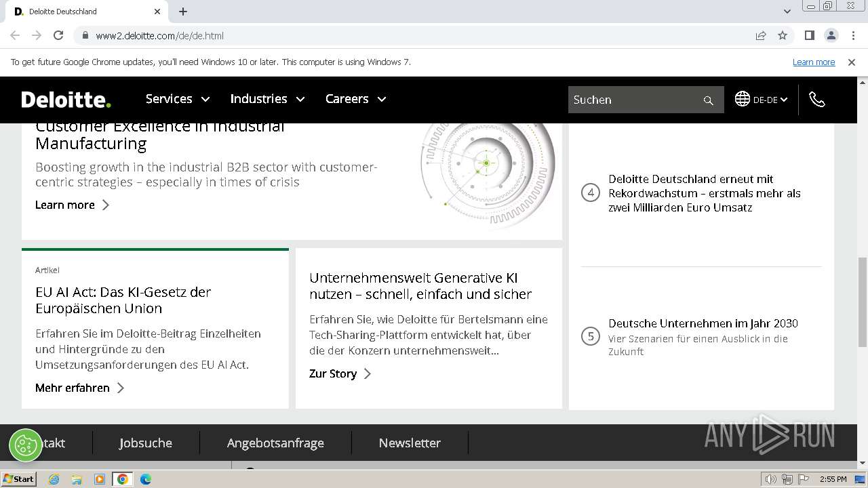Go back in browser
868x488 pixels.
coord(15,35)
